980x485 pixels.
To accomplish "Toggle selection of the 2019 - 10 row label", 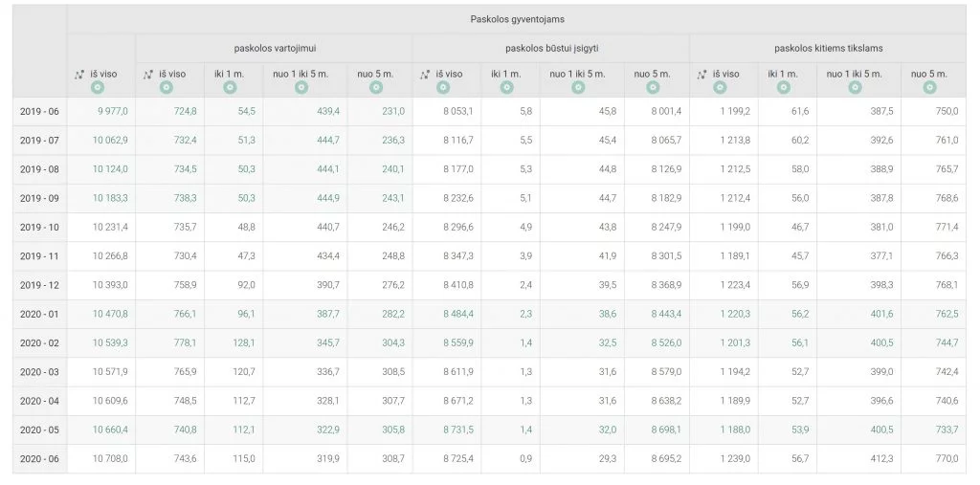I will (39, 228).
